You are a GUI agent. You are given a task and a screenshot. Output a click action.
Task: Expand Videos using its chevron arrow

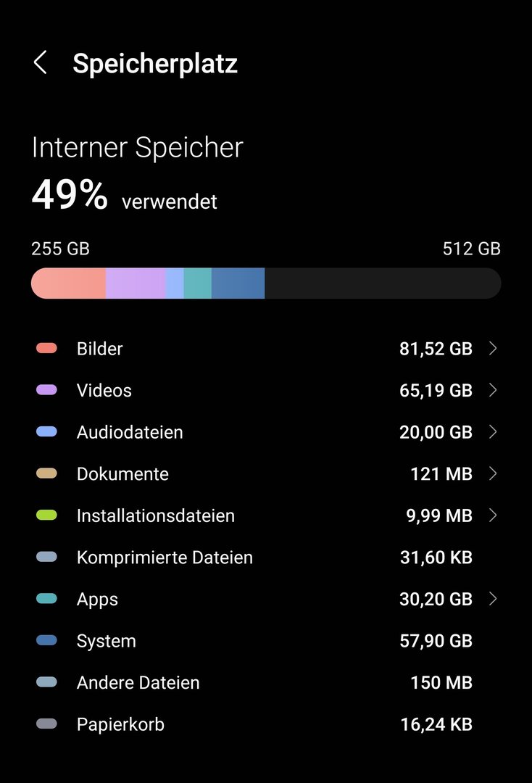pos(493,390)
